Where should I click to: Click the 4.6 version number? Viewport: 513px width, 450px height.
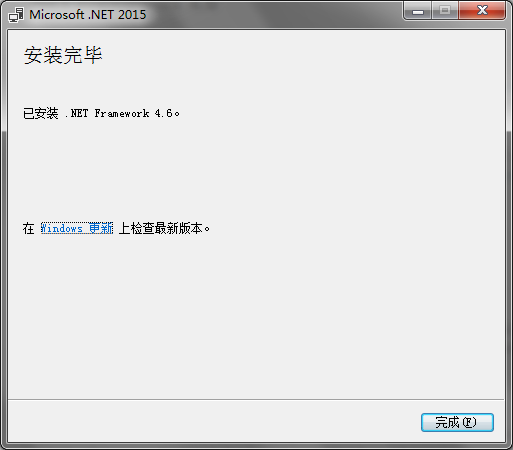[x=163, y=113]
